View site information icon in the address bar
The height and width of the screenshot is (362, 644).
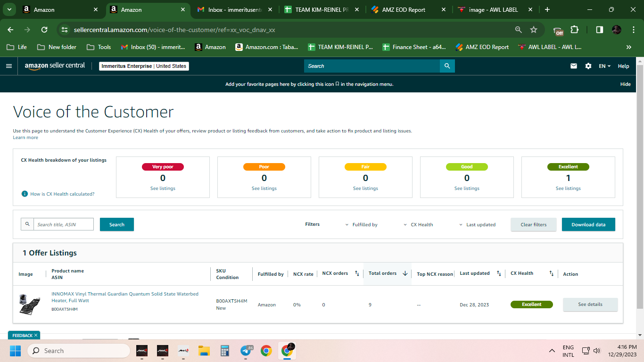65,30
